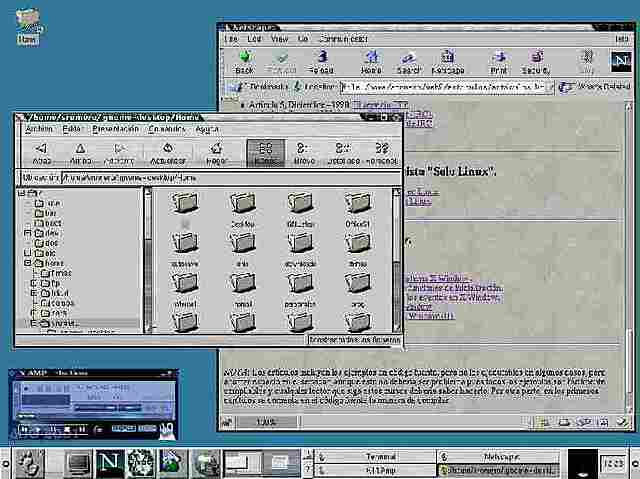The height and width of the screenshot is (479, 640).
Task: Select the Office51 folder icon
Action: pyautogui.click(x=357, y=209)
